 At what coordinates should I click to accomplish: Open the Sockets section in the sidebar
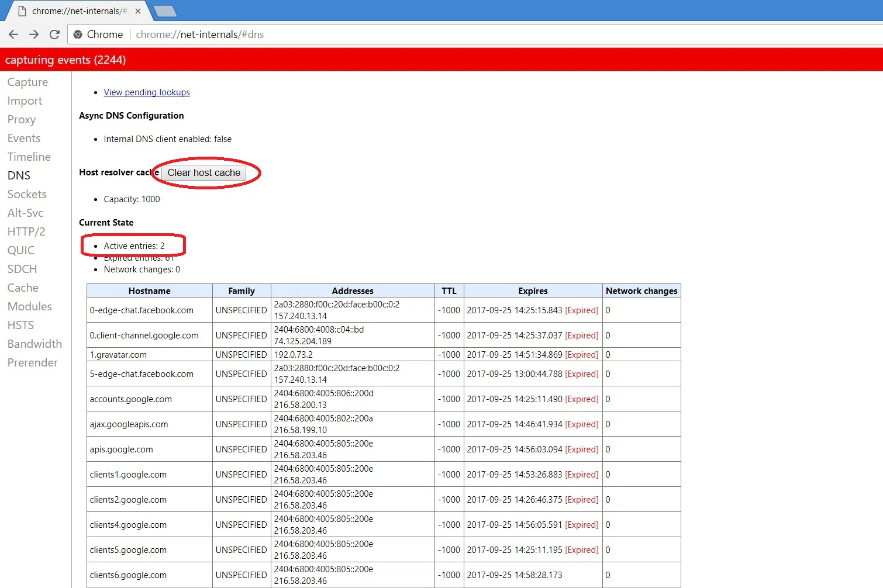pyautogui.click(x=27, y=194)
